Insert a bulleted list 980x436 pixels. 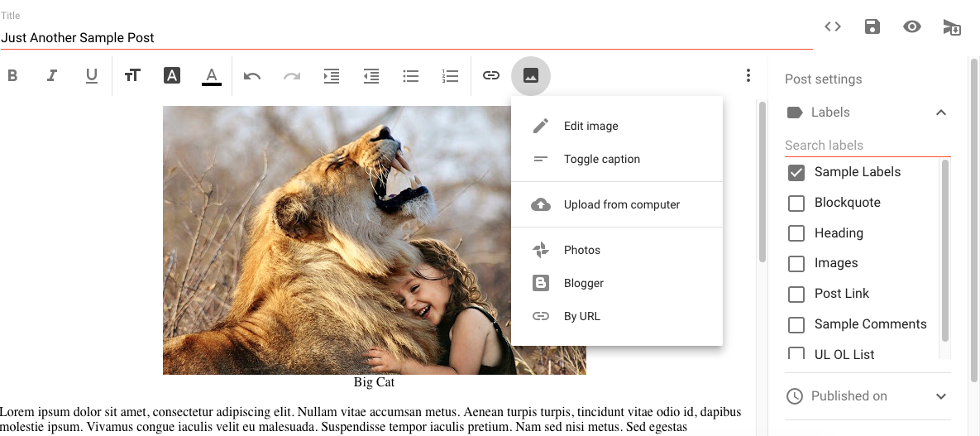[410, 76]
